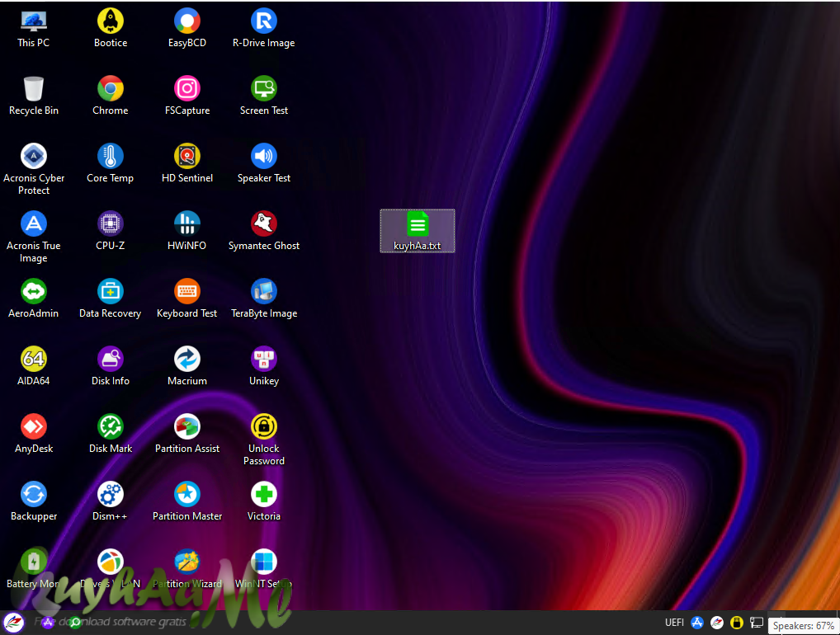Launch Unlock Password tool
Viewport: 840px width, 635px height.
[x=263, y=440]
